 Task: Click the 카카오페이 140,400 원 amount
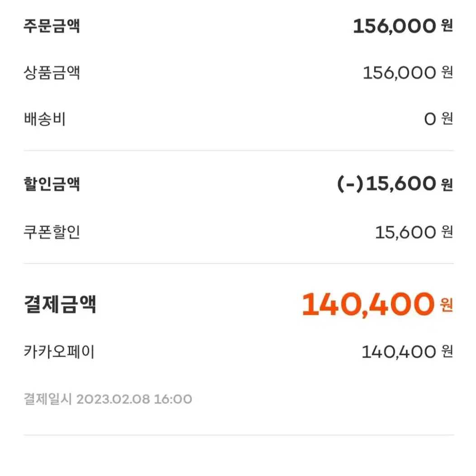point(407,352)
